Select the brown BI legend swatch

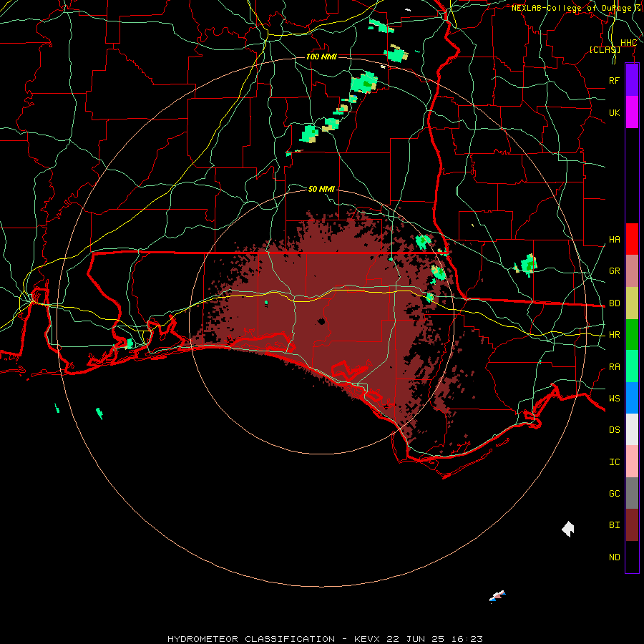632,525
